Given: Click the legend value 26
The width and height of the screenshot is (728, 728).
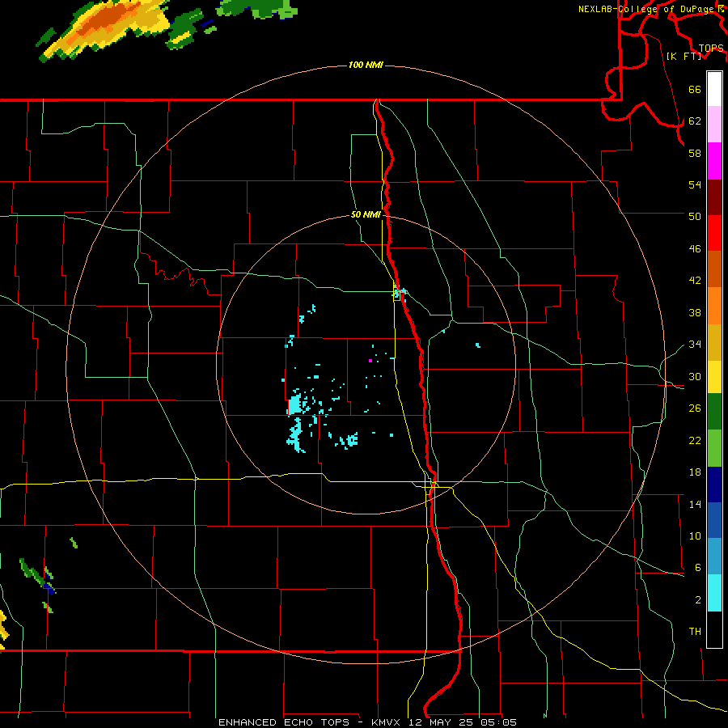Looking at the screenshot, I should [x=695, y=408].
